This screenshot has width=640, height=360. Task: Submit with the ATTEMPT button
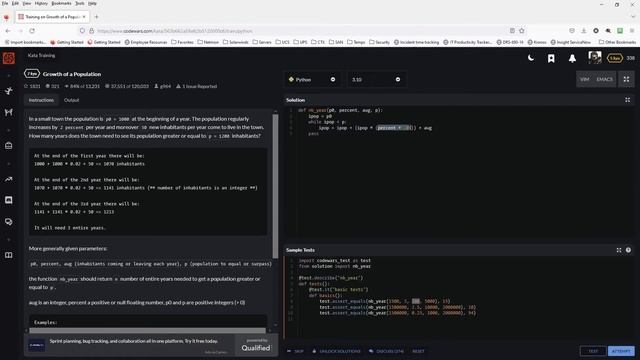[621, 351]
